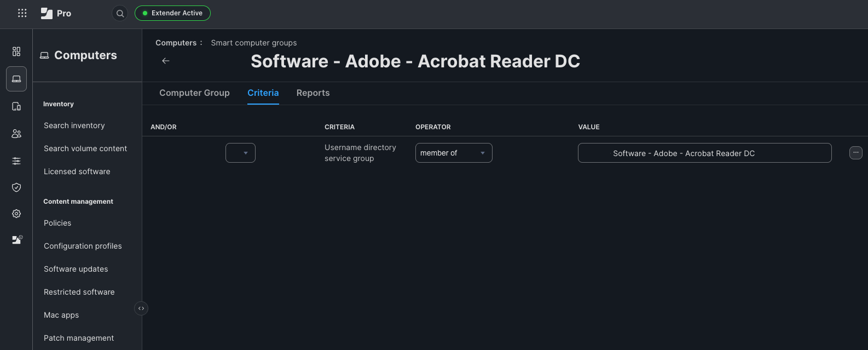The image size is (868, 350).
Task: Open the shield check icon in sidebar
Action: [16, 187]
